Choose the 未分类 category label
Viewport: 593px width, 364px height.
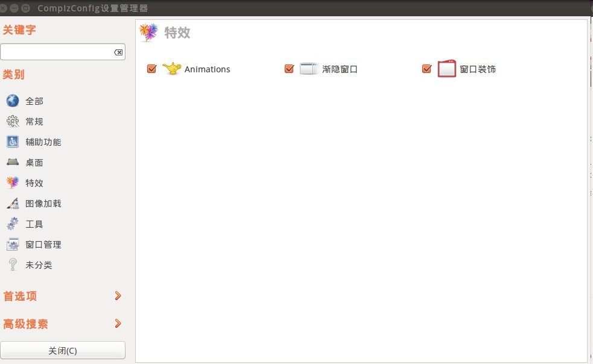click(39, 265)
